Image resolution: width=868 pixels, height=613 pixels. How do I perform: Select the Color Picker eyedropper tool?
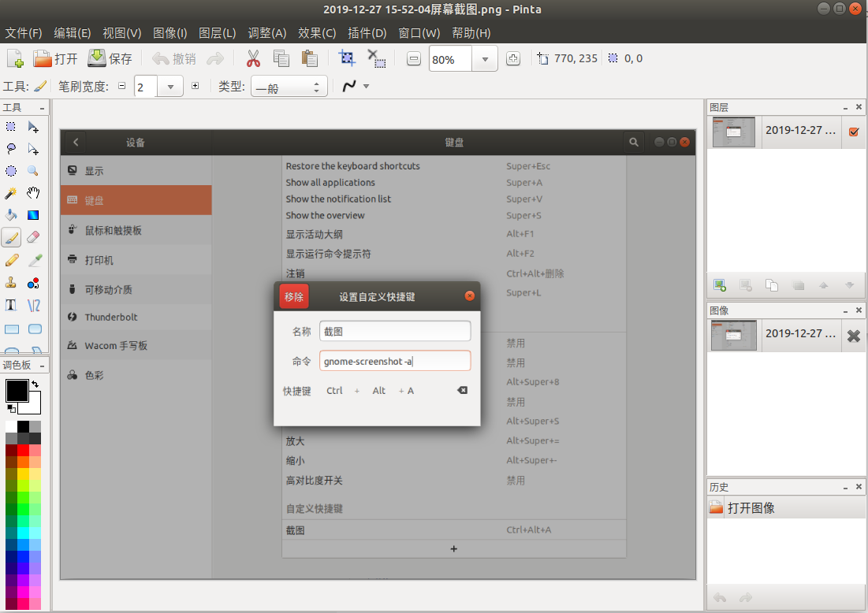point(35,260)
